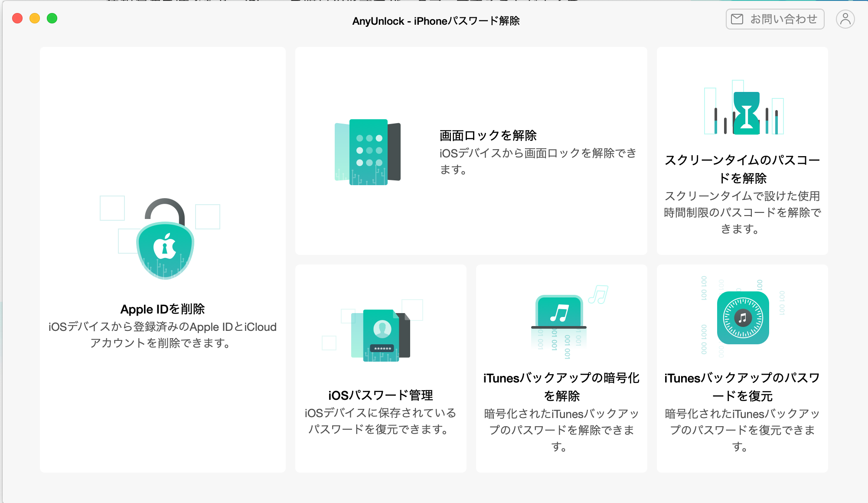Click the Apple ID and iCloud account description

[163, 335]
